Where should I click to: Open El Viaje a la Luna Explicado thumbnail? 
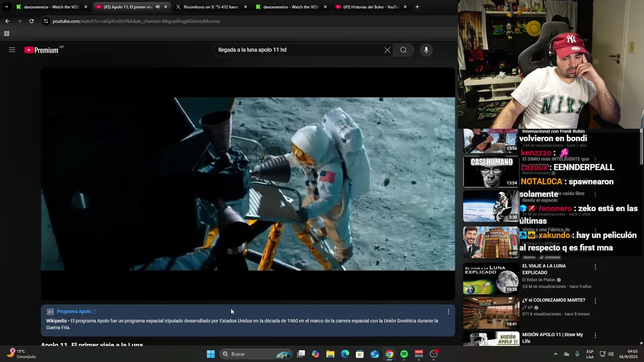[x=491, y=279]
